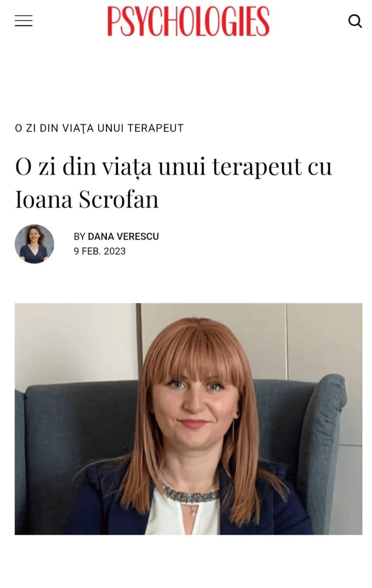Open the article headline about Ioana Scrofan
Screen dimensions: 372x588
[173, 183]
